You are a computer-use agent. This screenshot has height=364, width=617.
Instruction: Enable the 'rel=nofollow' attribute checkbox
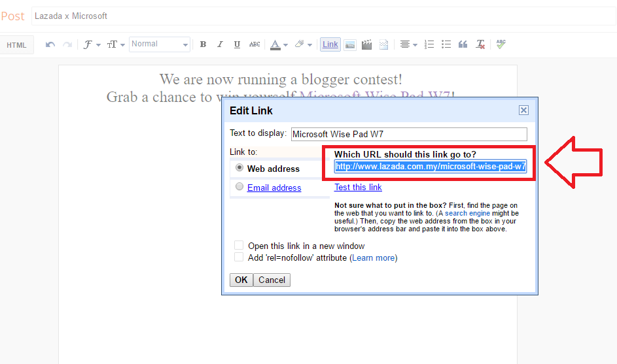click(x=239, y=257)
